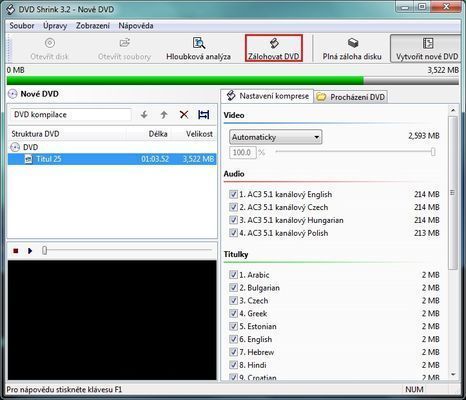Click the Zálohovat DVD toolbar icon
The width and height of the screenshot is (466, 400).
pos(274,48)
